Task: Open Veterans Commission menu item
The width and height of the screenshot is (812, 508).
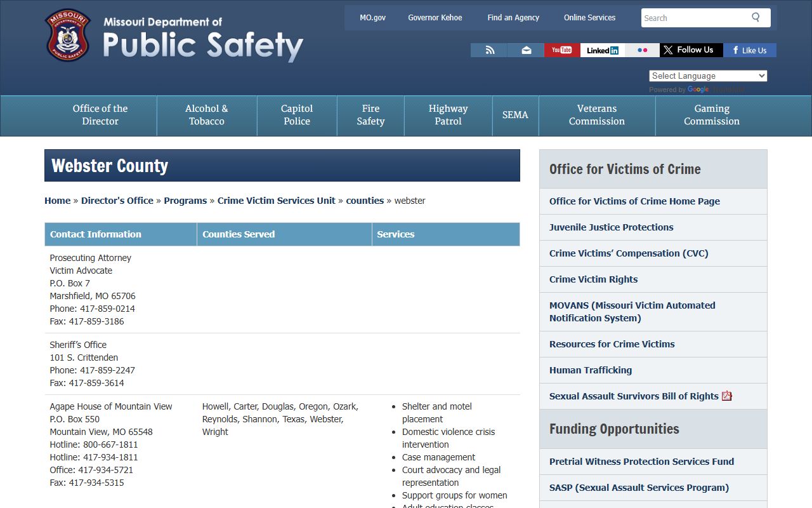Action: (597, 115)
